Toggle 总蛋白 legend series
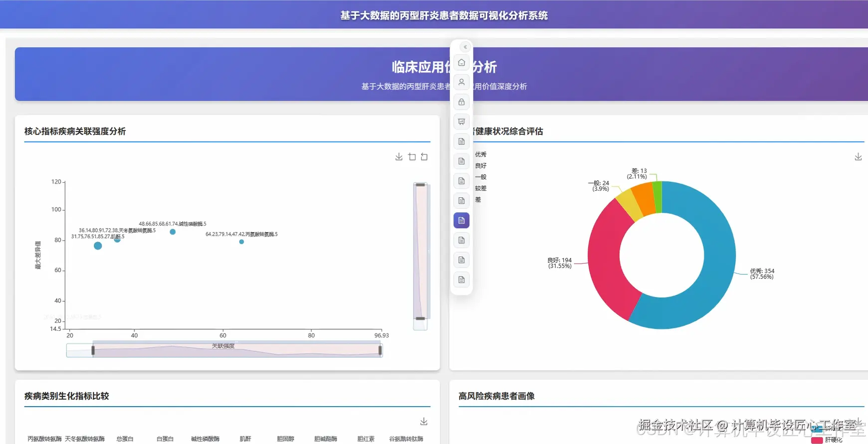This screenshot has width=868, height=444. (125, 439)
